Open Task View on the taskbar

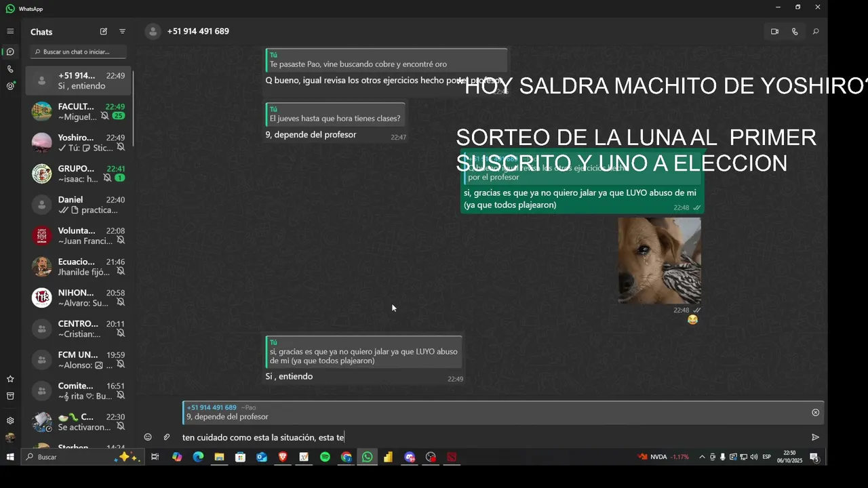click(155, 457)
